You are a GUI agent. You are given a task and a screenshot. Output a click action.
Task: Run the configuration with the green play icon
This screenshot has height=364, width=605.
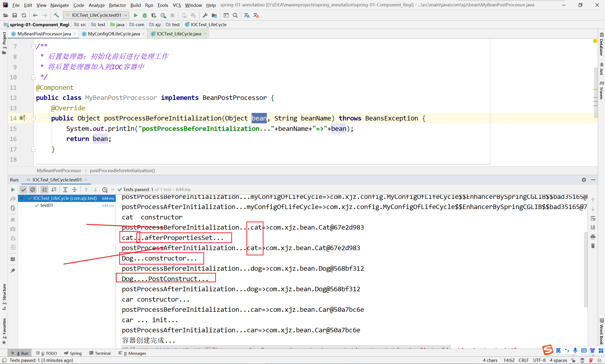click(136, 15)
